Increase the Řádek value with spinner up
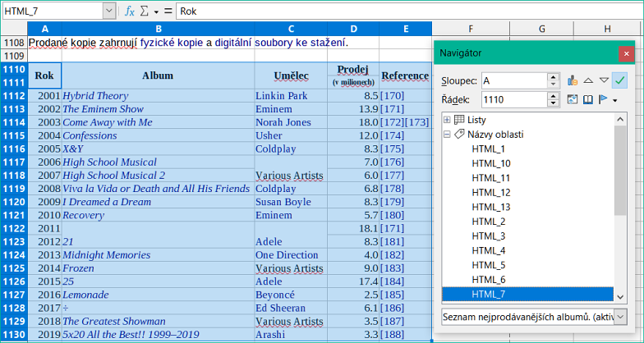The width and height of the screenshot is (644, 343). [x=554, y=96]
